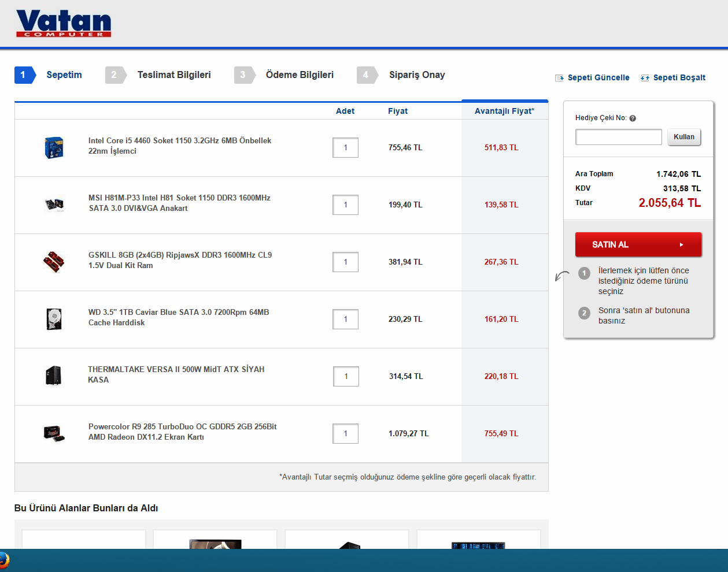Click the Avantajlı Tutar footnote text

(x=408, y=477)
